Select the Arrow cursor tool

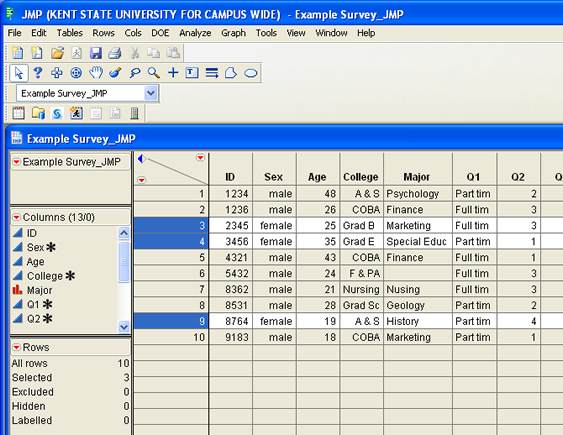coord(18,73)
